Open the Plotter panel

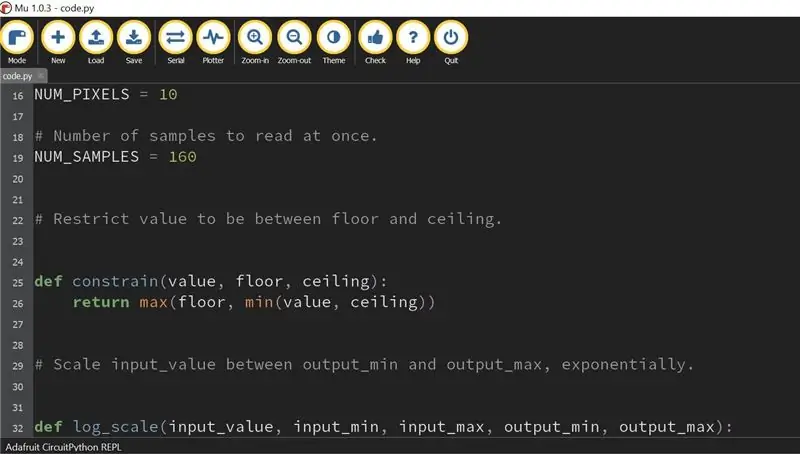coord(213,42)
